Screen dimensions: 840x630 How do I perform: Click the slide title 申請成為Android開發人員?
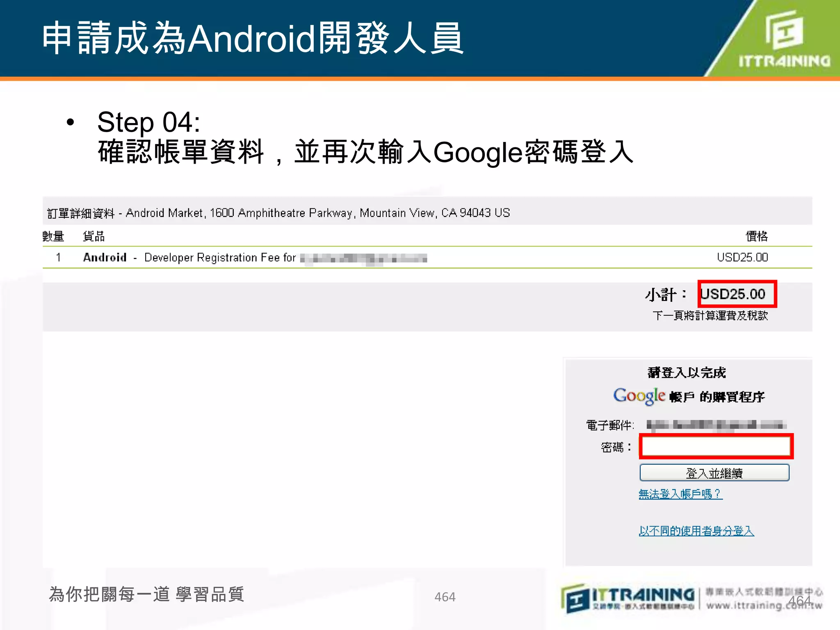[x=253, y=38]
